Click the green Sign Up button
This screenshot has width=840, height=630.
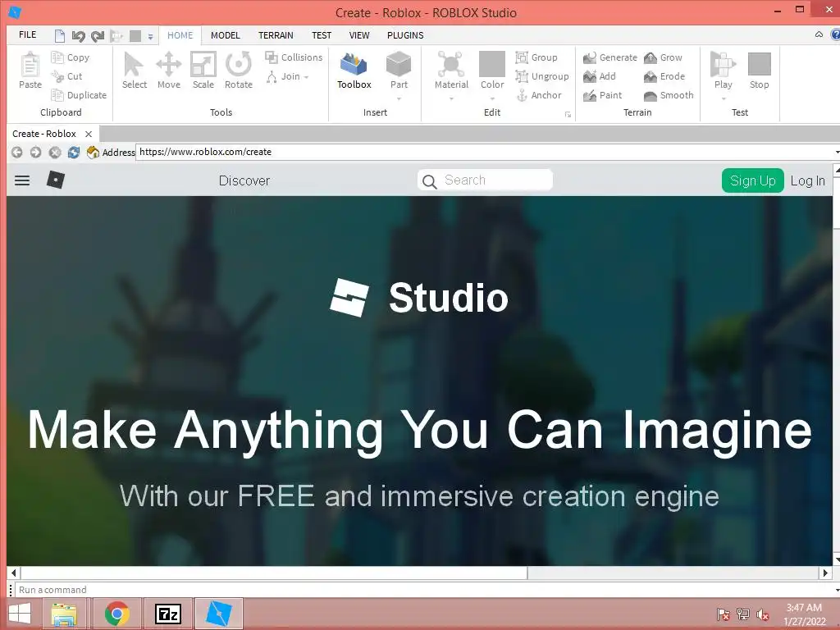(x=753, y=180)
